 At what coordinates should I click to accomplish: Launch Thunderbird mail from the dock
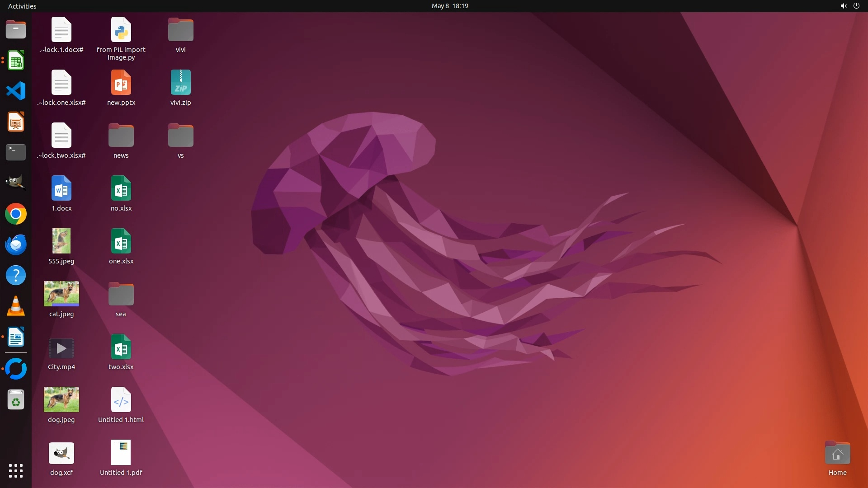pyautogui.click(x=16, y=245)
